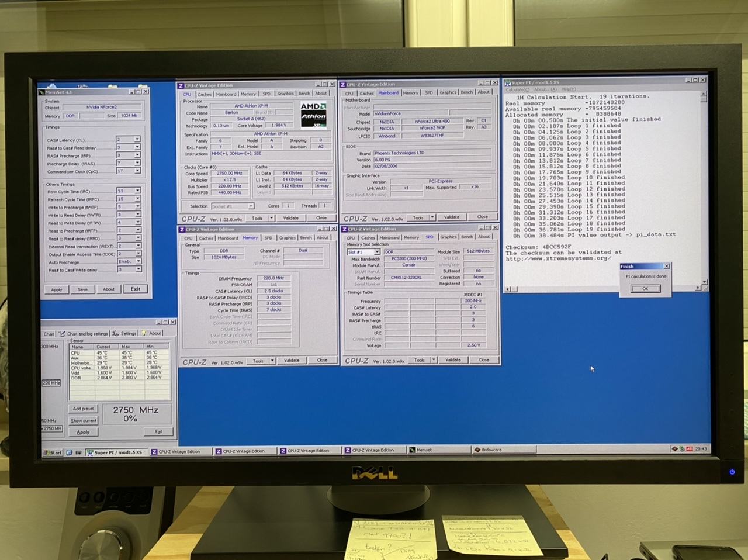Click the 220 MHz FSB marker in 8rdavcore
Image resolution: width=748 pixels, height=560 pixels.
pos(51,383)
